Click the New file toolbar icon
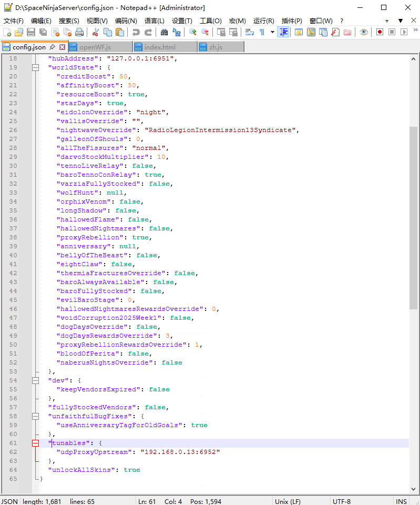The width and height of the screenshot is (420, 505). tap(7, 32)
